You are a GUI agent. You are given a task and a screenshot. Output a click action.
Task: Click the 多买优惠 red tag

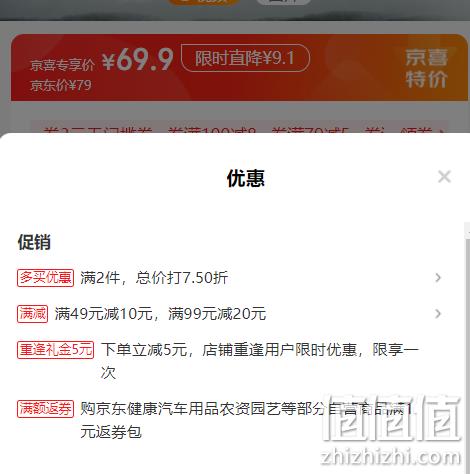(x=45, y=278)
